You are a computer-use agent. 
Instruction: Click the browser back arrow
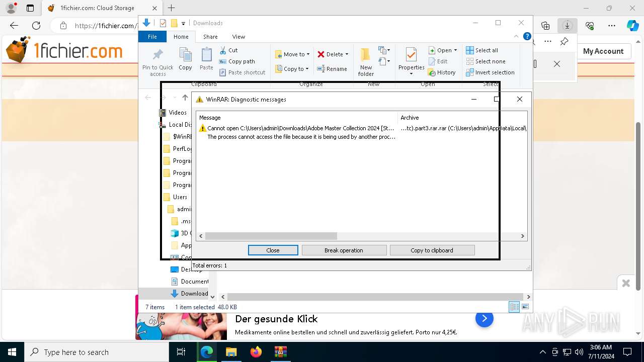tap(14, 26)
